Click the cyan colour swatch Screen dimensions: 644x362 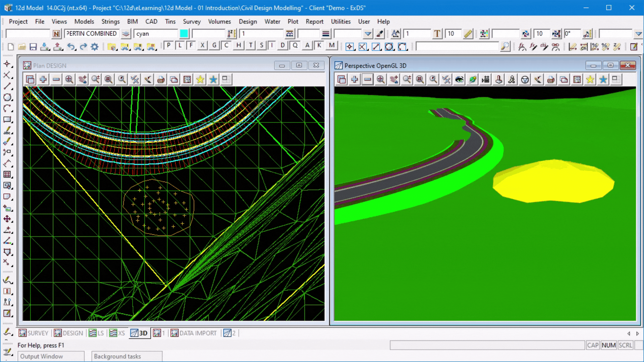point(184,34)
